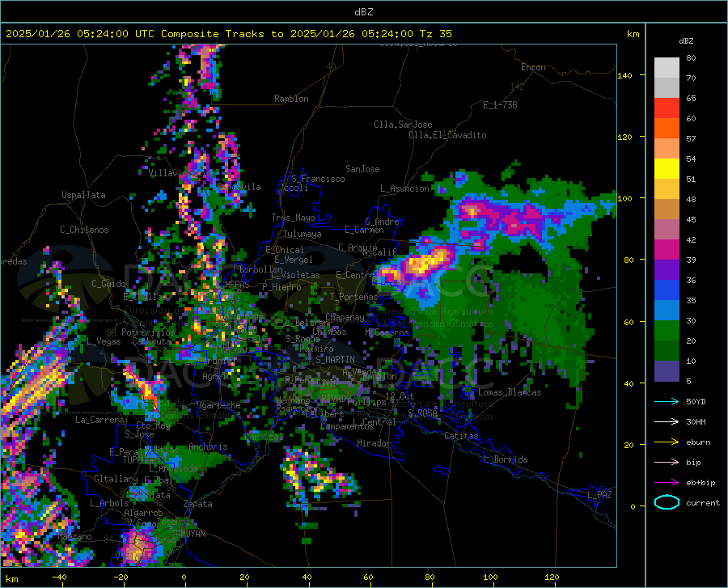Select the red 60–65 dBZ legend swatch
728x588 pixels.
pyautogui.click(x=667, y=108)
